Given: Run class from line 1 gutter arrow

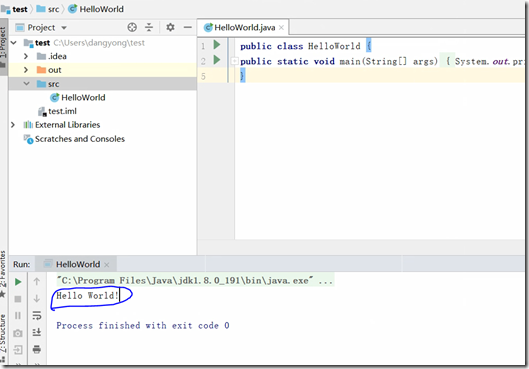Looking at the screenshot, I should tap(217, 45).
